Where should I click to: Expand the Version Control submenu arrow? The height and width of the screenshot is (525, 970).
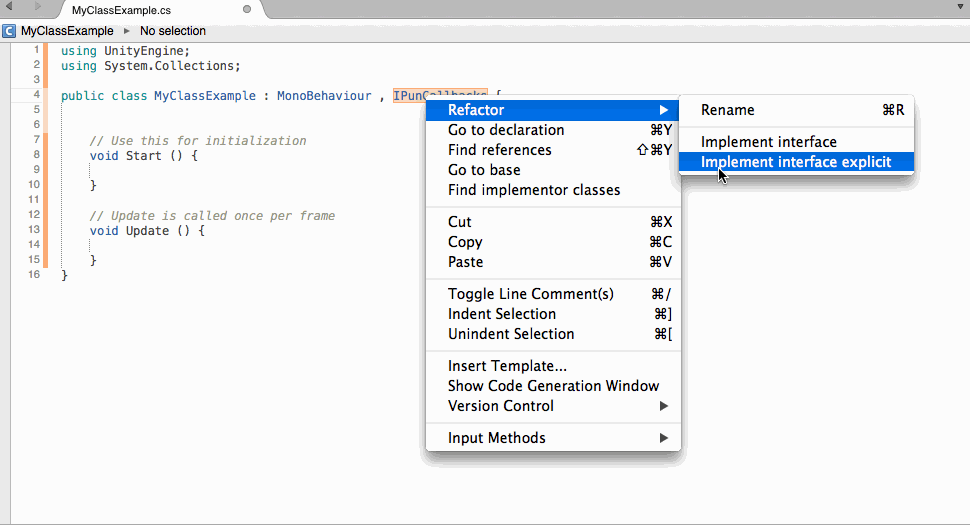pos(664,406)
